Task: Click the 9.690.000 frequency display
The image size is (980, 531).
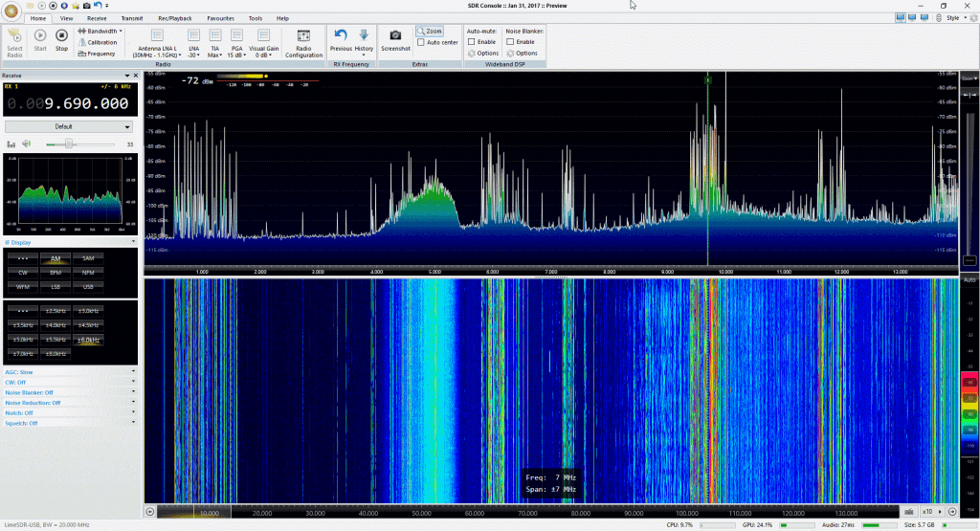Action: coord(88,103)
